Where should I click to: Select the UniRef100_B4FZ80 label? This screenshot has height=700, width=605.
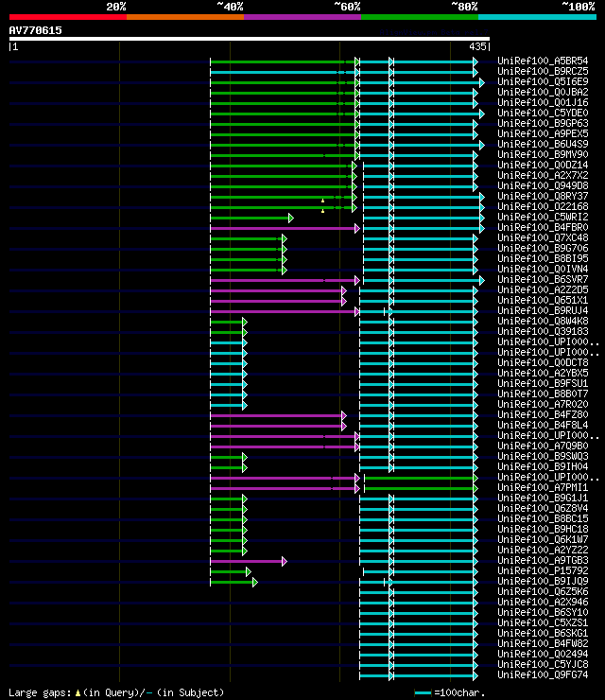pos(543,414)
